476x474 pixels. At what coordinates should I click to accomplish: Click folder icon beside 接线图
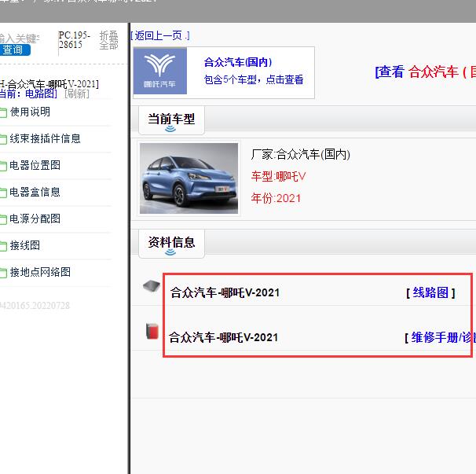3,246
